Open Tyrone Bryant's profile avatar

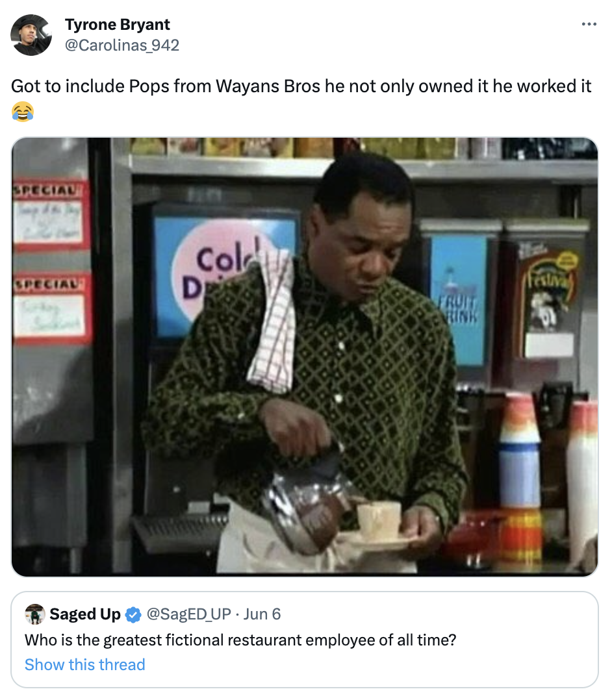click(31, 35)
